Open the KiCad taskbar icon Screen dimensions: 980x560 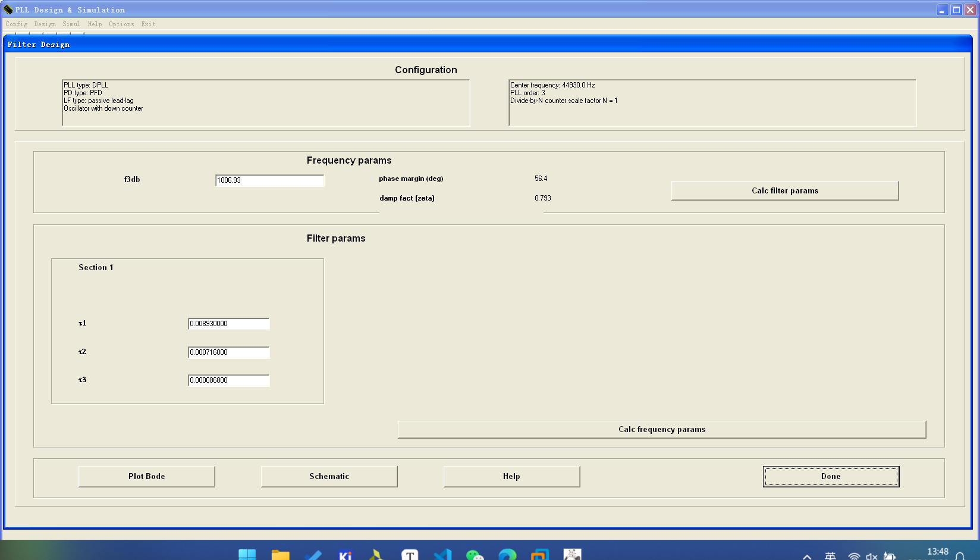click(345, 555)
